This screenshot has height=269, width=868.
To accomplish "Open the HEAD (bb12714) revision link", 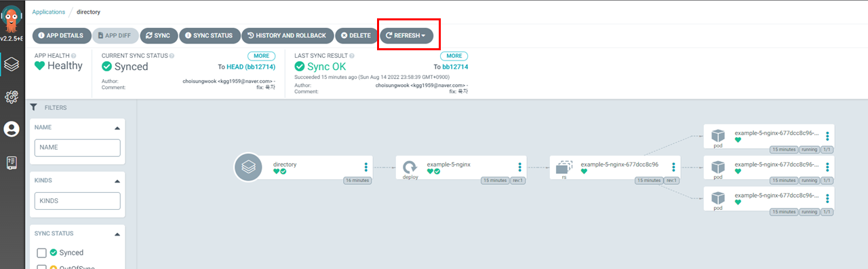I will click(x=251, y=67).
